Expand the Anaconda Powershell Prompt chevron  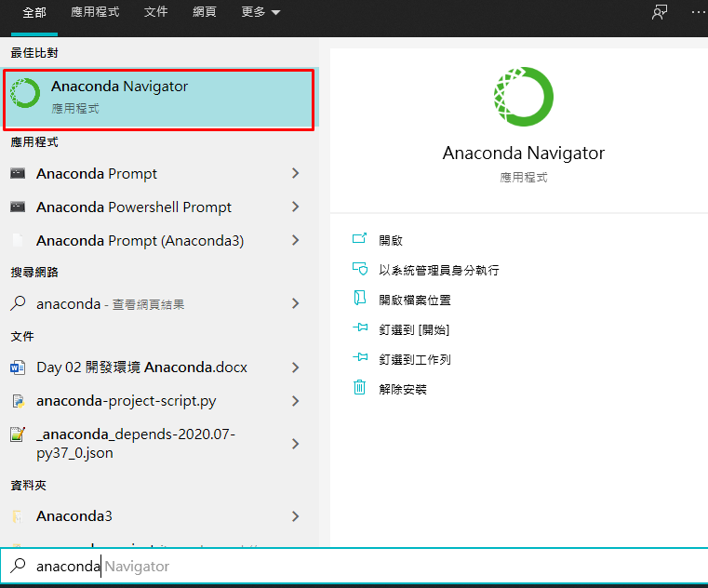(x=295, y=207)
